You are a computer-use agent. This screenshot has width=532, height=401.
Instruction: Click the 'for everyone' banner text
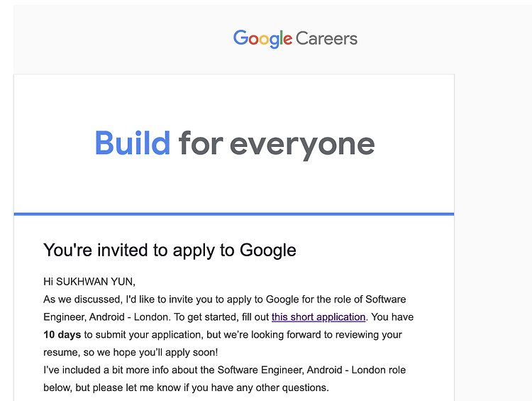pos(277,145)
